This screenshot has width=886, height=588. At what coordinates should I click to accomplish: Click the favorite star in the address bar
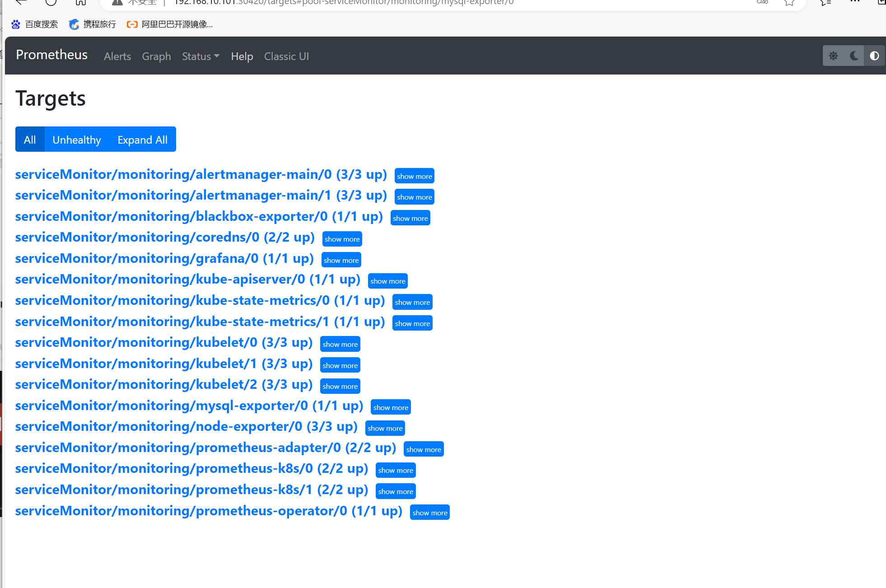pos(789,3)
